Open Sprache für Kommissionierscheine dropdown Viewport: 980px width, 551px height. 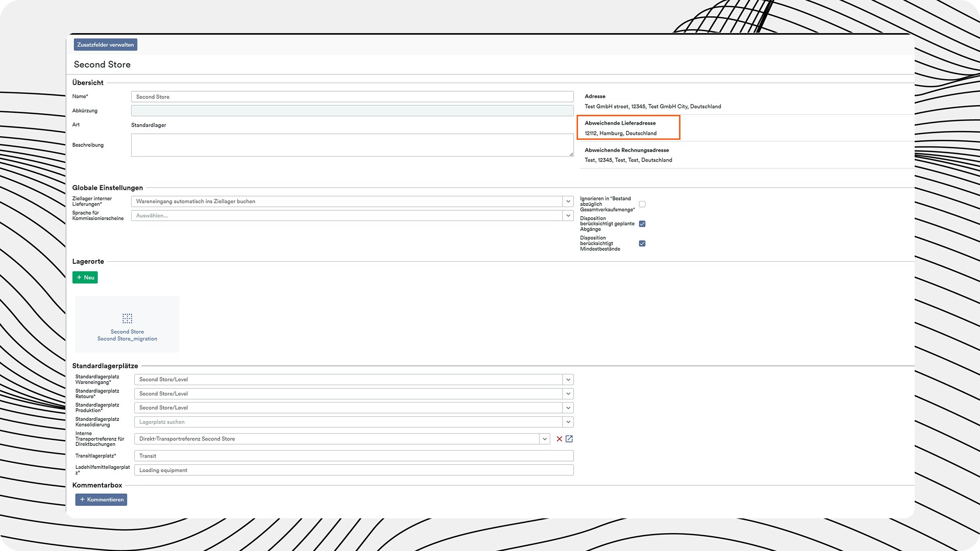[568, 216]
